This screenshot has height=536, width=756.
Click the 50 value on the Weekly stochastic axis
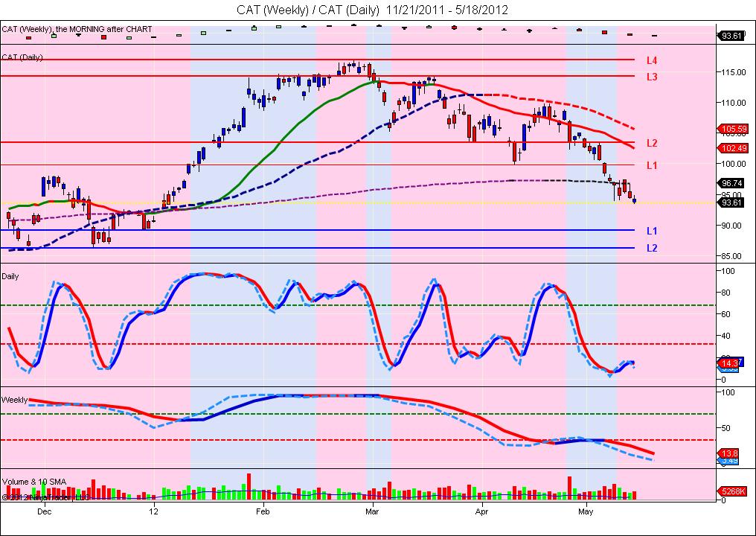pyautogui.click(x=725, y=428)
